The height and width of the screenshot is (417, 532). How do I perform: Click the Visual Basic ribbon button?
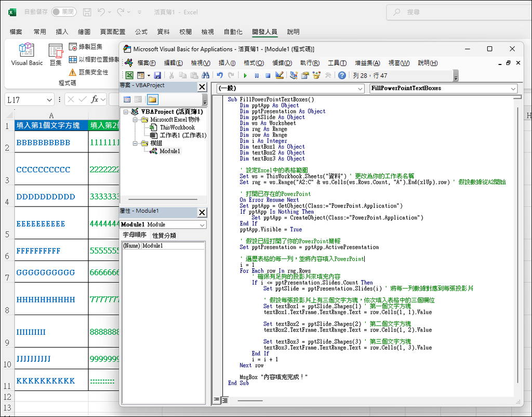(27, 55)
